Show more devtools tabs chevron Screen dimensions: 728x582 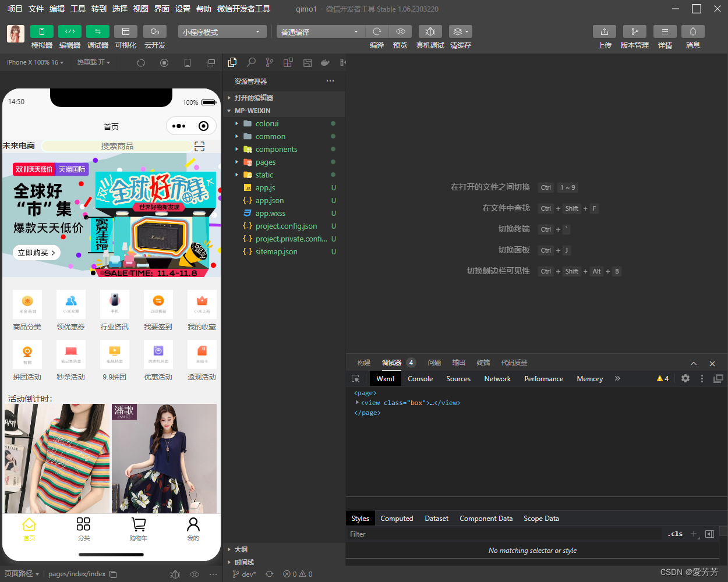pyautogui.click(x=617, y=378)
